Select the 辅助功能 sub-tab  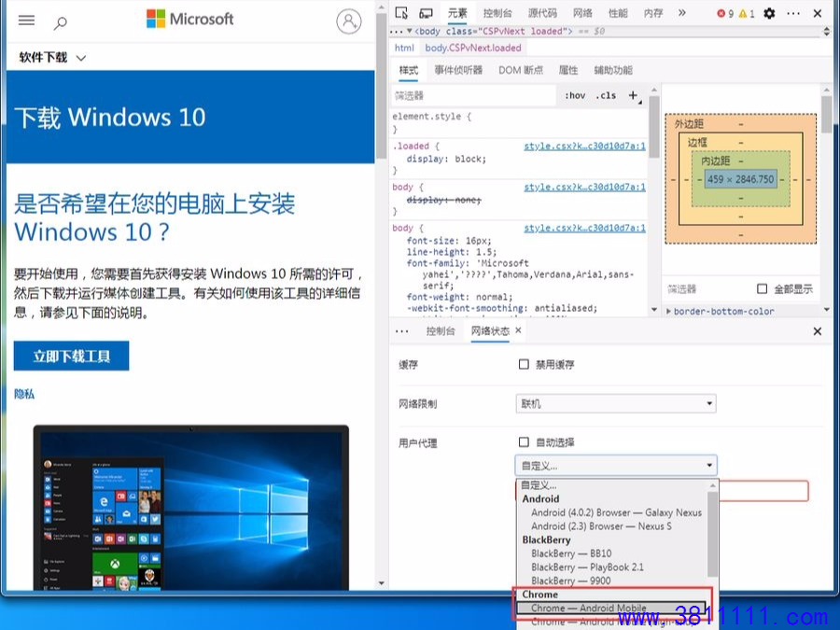[613, 70]
